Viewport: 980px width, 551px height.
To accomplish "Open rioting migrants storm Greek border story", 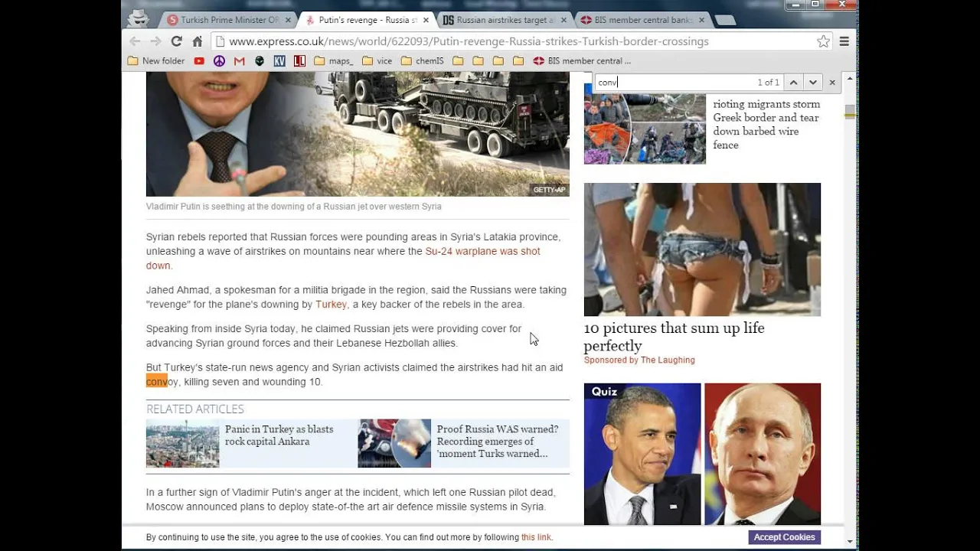I will (x=766, y=124).
